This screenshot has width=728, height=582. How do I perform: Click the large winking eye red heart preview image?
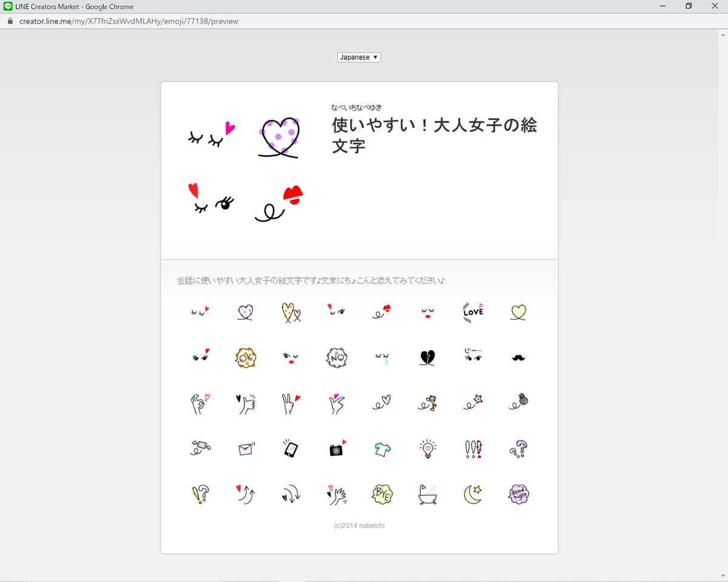[x=211, y=199]
